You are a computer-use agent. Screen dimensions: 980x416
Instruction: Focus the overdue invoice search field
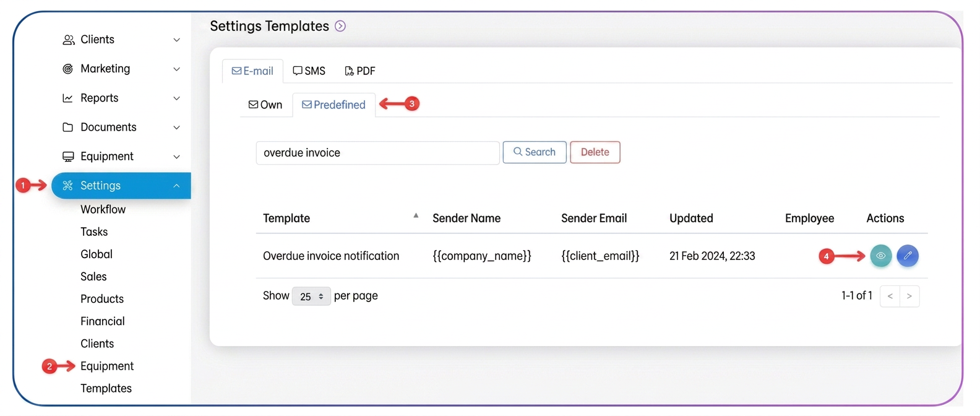tap(377, 153)
